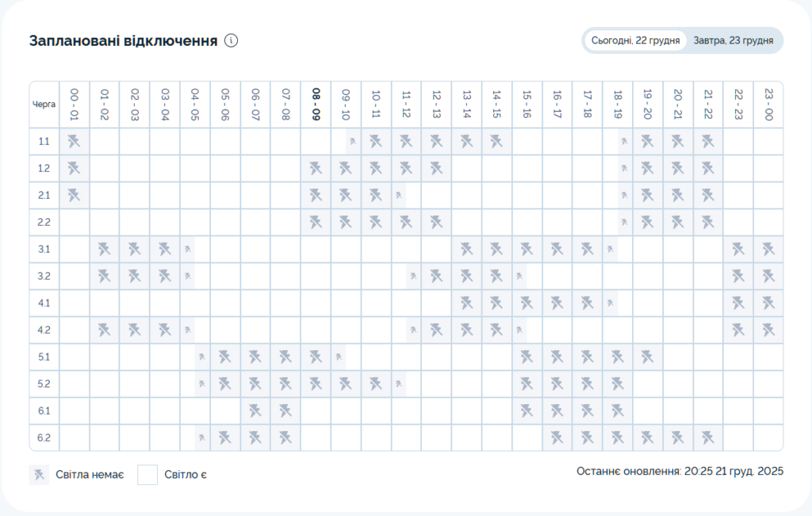Viewport: 812px width, 516px height.
Task: Click the 15 - 16 hour column header
Action: tap(527, 104)
